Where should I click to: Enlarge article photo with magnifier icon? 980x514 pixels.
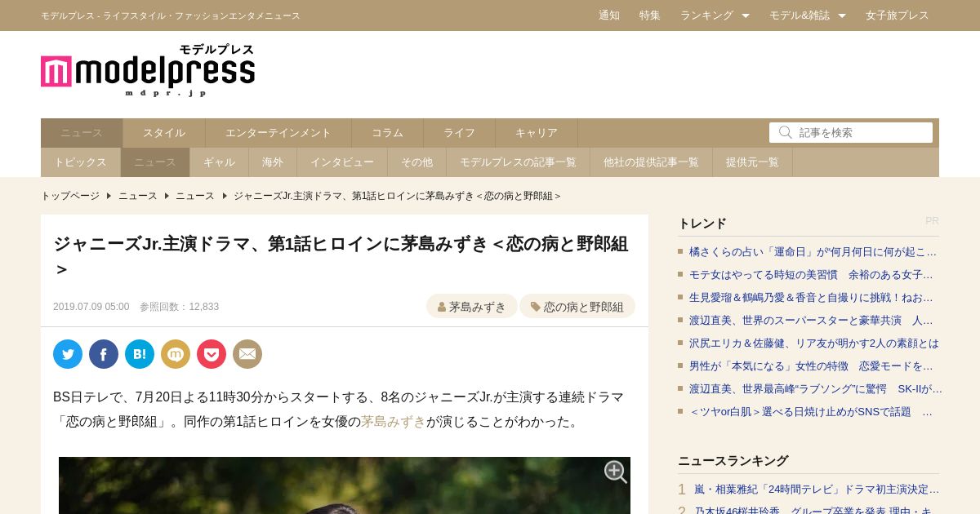(615, 472)
